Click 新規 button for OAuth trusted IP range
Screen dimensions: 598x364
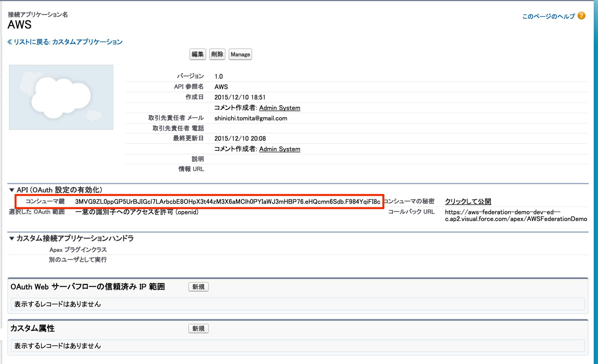pyautogui.click(x=198, y=287)
